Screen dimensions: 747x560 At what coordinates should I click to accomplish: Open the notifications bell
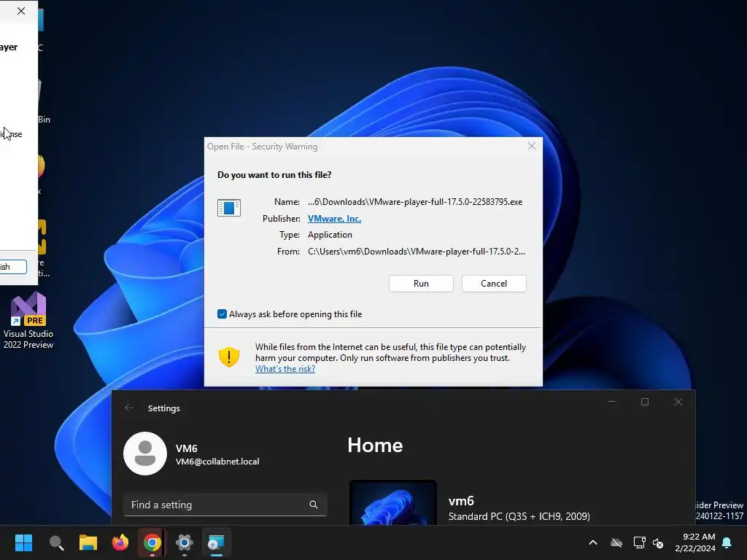pos(727,542)
